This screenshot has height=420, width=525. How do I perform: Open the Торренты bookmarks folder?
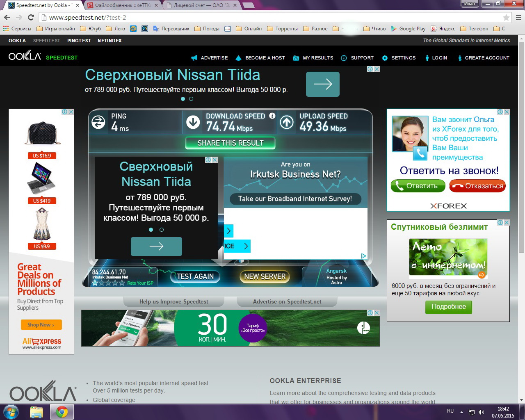pyautogui.click(x=282, y=29)
